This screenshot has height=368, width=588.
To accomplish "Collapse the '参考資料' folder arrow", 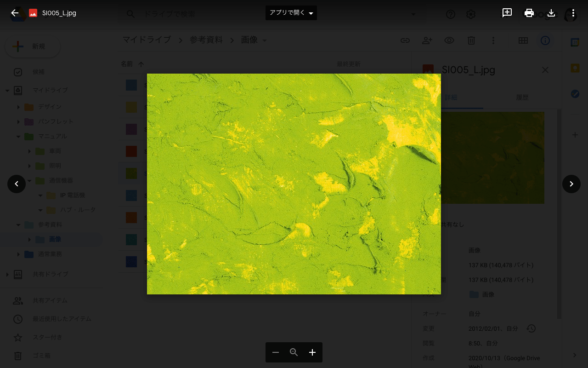I will pyautogui.click(x=18, y=224).
